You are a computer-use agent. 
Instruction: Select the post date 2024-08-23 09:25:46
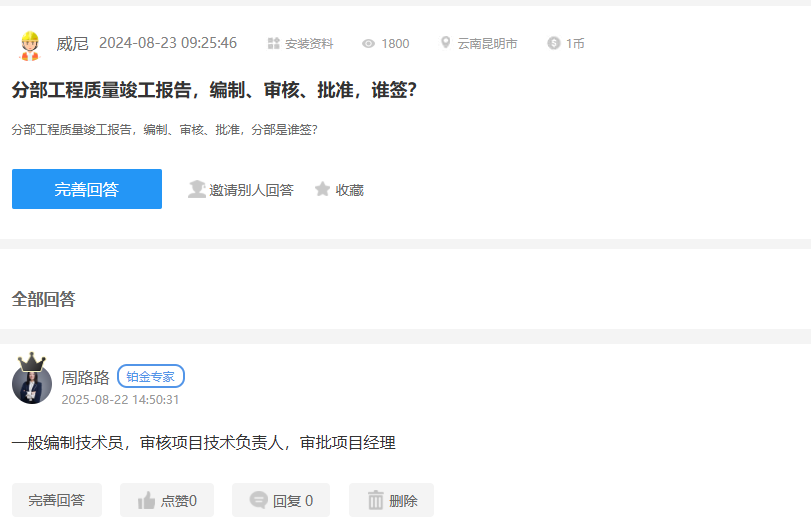[168, 43]
